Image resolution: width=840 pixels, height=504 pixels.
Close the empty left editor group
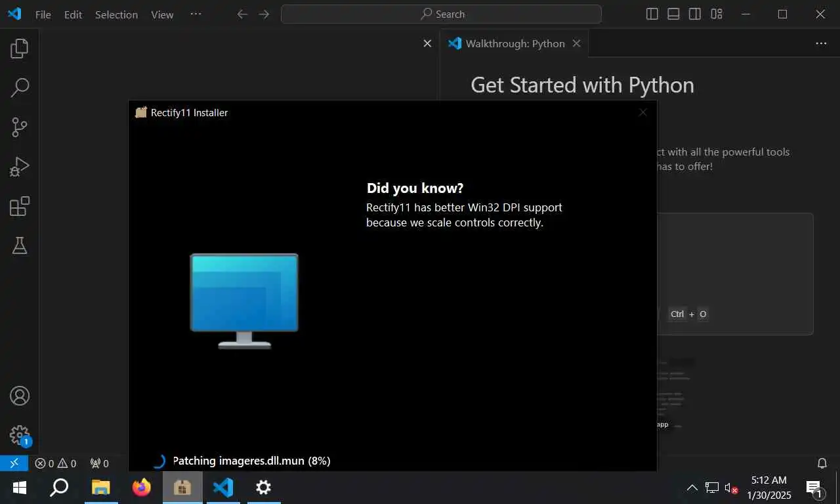pos(427,43)
